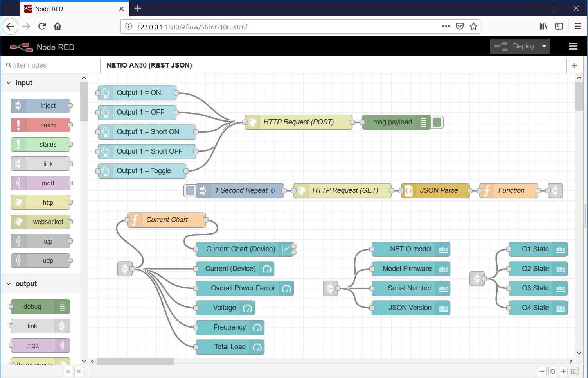Click the zoom reset button below the workspace

point(552,371)
